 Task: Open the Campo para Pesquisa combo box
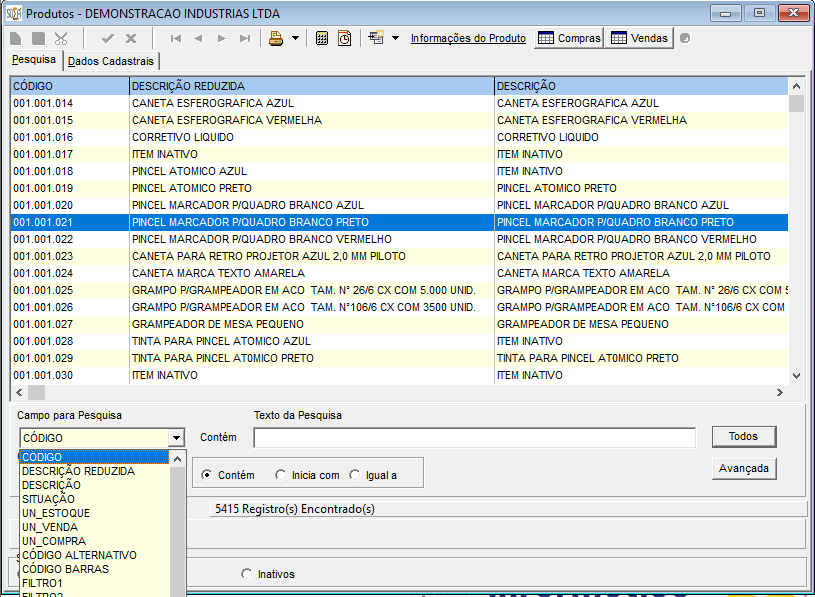177,438
